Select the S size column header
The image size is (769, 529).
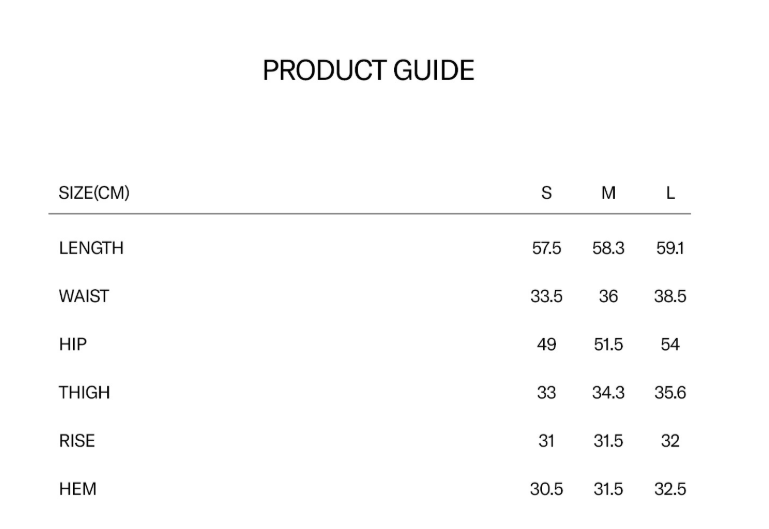coord(546,193)
